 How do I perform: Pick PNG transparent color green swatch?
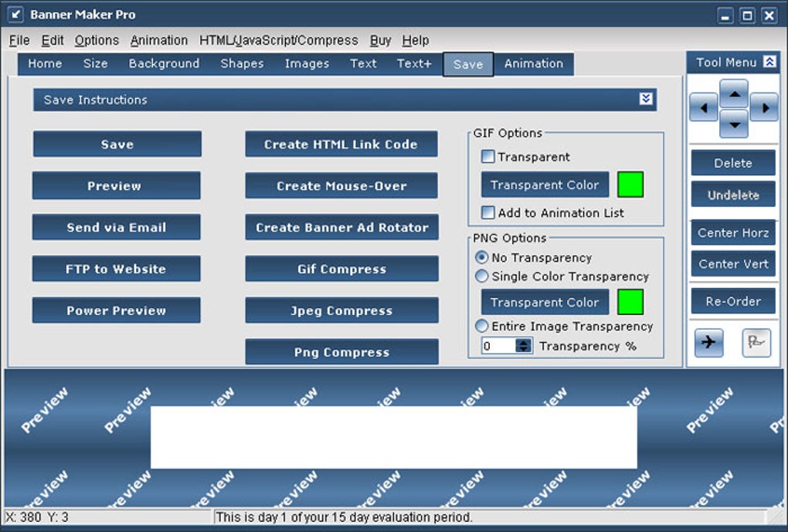click(x=630, y=302)
